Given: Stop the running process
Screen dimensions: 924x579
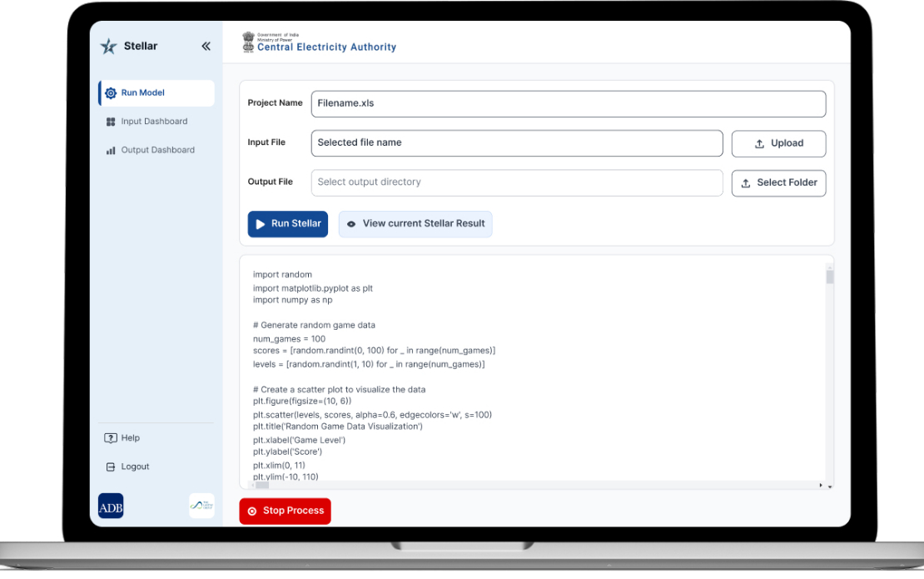Looking at the screenshot, I should tap(286, 512).
